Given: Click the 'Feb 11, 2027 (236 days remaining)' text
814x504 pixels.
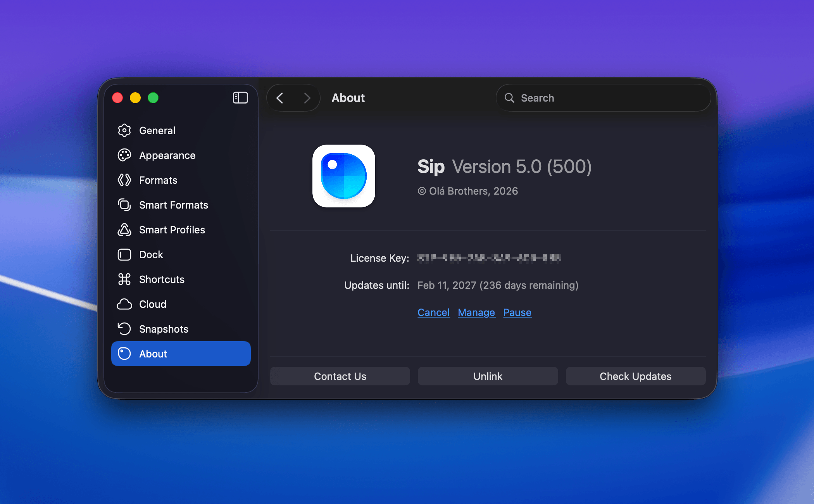Looking at the screenshot, I should 498,285.
